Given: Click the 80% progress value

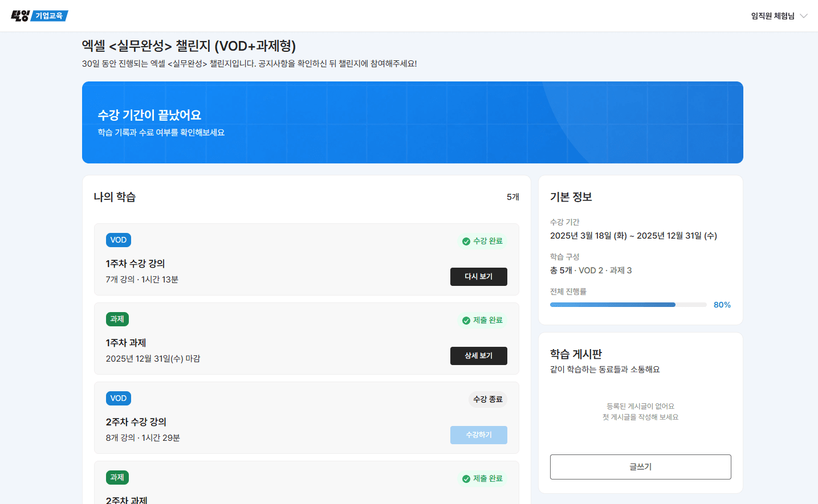Looking at the screenshot, I should pyautogui.click(x=722, y=305).
